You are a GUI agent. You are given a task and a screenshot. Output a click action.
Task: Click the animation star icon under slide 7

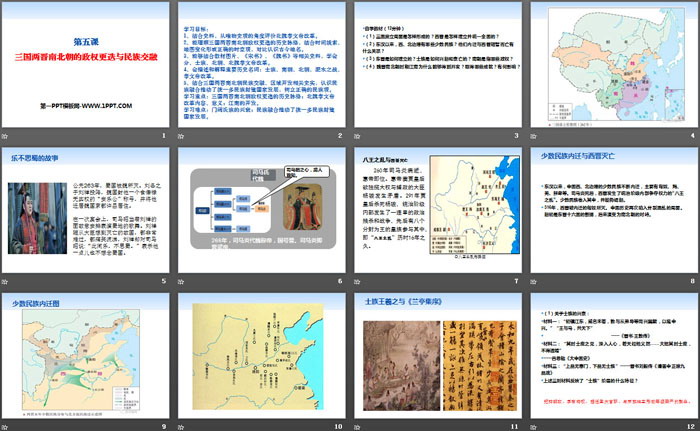357,281
